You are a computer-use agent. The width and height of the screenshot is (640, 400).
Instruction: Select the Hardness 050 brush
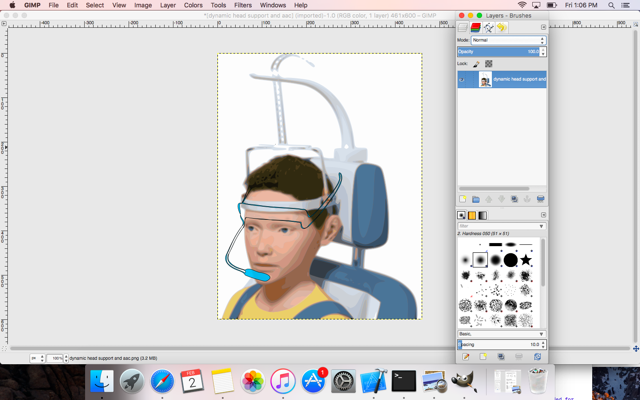click(480, 260)
